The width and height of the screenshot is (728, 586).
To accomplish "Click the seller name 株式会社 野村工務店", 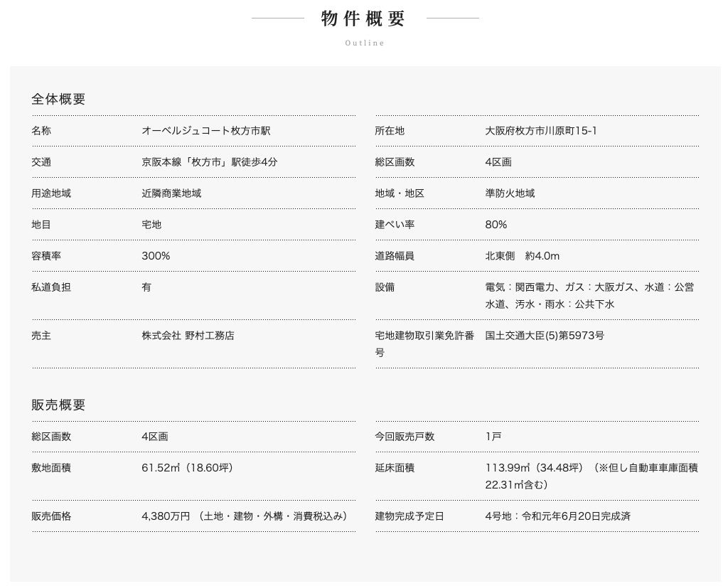I will coord(188,336).
